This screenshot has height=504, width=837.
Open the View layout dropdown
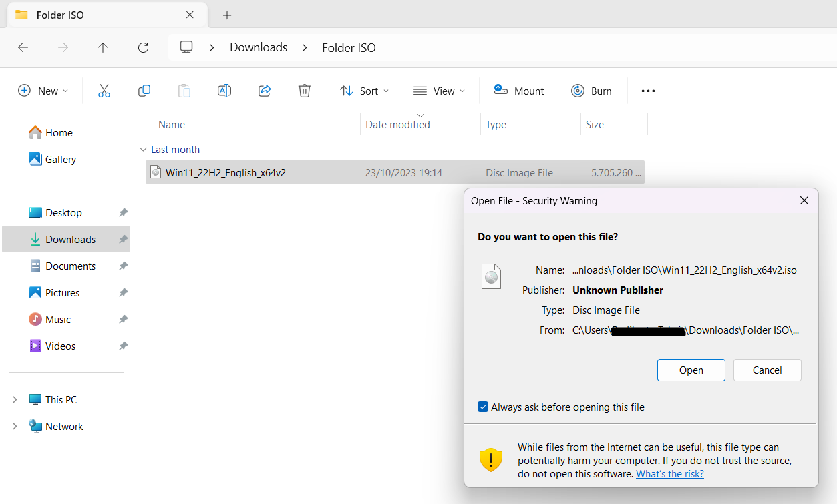click(439, 91)
